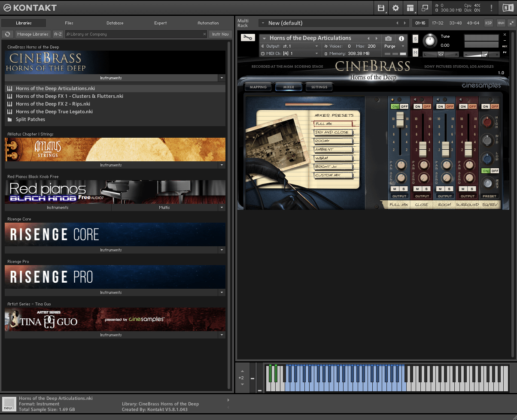The image size is (517, 420).
Task: Switch to the Automation tab
Action: coord(208,23)
